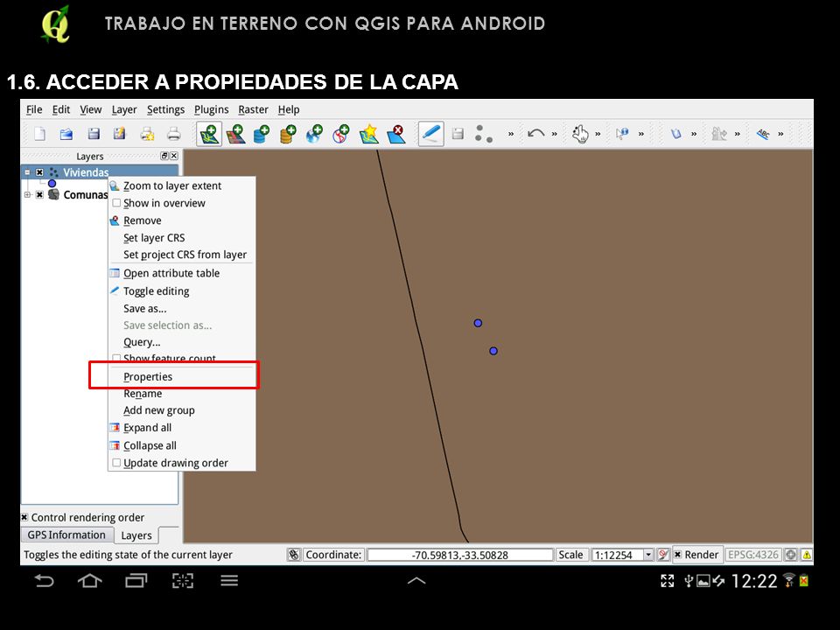Image resolution: width=840 pixels, height=630 pixels.
Task: Click the EPSG:4326 status label
Action: click(x=752, y=555)
